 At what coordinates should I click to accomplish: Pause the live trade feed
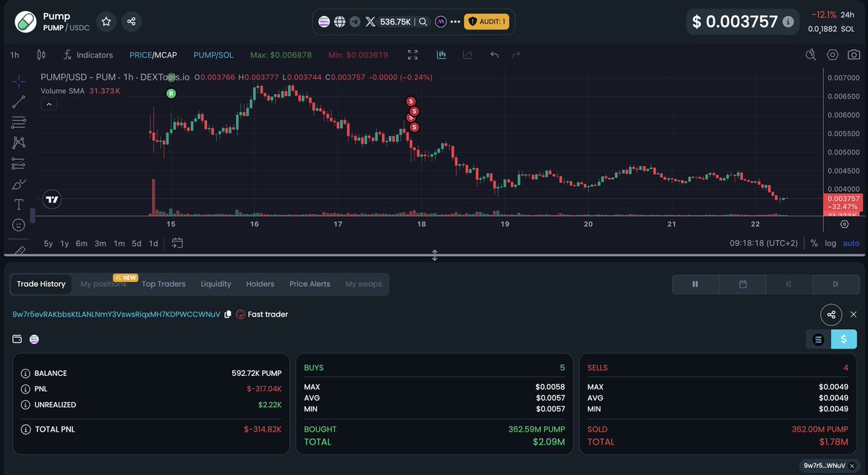[x=695, y=284]
